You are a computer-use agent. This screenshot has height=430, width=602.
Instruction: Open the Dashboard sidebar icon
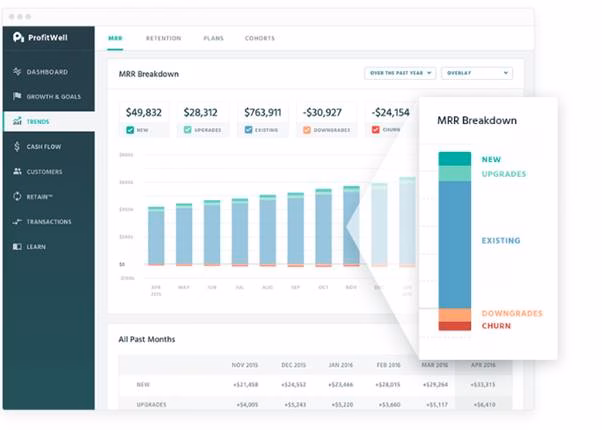17,72
